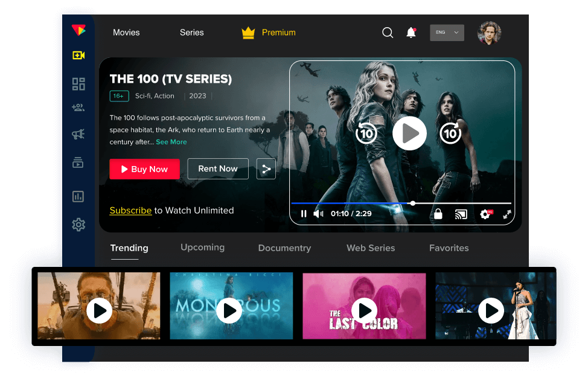The image size is (588, 378).
Task: Open the add video sidebar icon
Action: click(78, 56)
